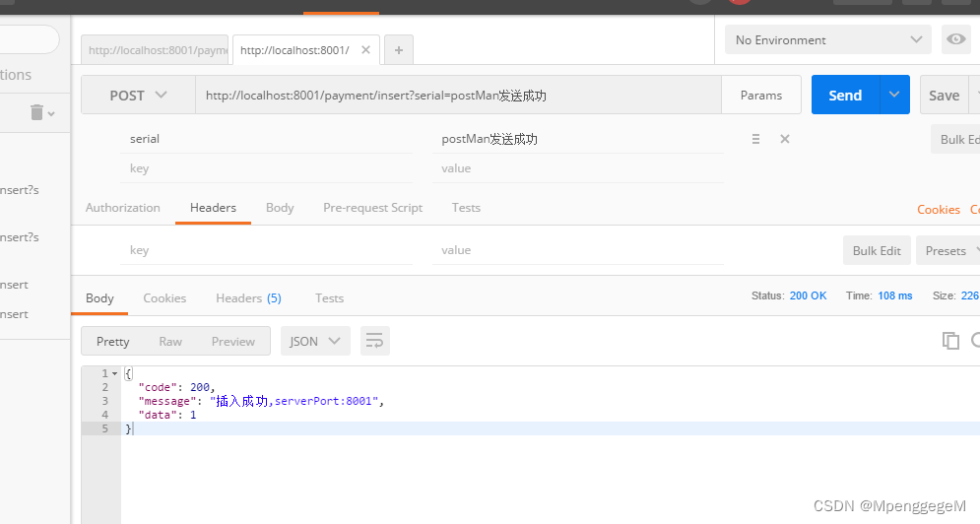The height and width of the screenshot is (524, 980).
Task: Switch to the request Body tab
Action: click(280, 208)
